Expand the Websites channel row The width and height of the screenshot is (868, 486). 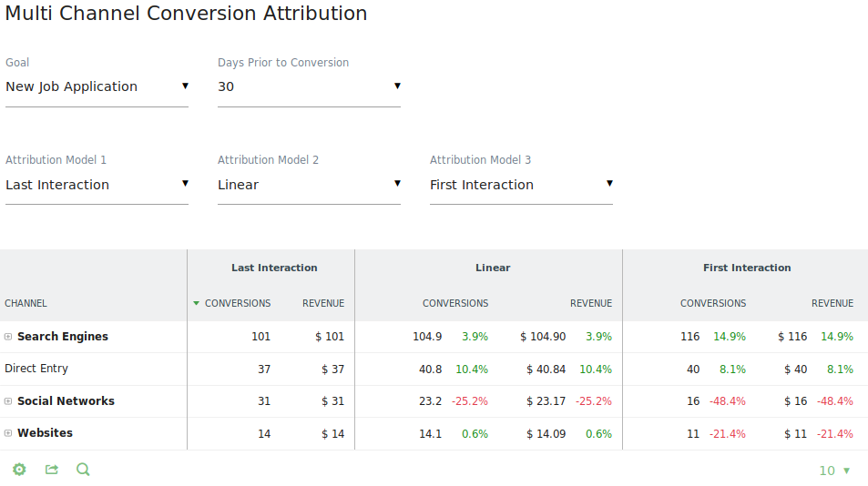pos(8,433)
